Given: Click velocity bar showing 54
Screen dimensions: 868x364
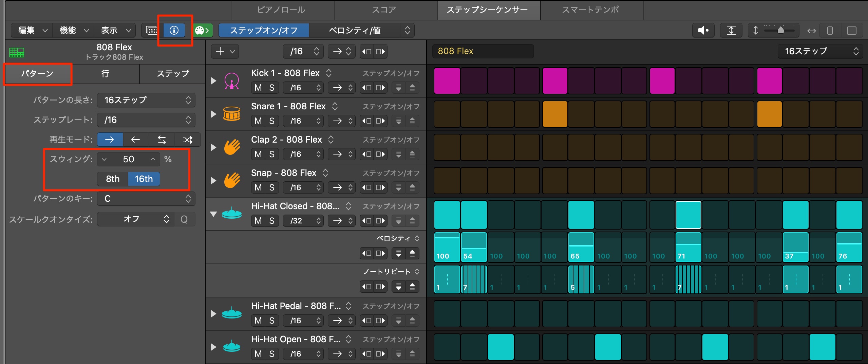Looking at the screenshot, I should tap(474, 247).
